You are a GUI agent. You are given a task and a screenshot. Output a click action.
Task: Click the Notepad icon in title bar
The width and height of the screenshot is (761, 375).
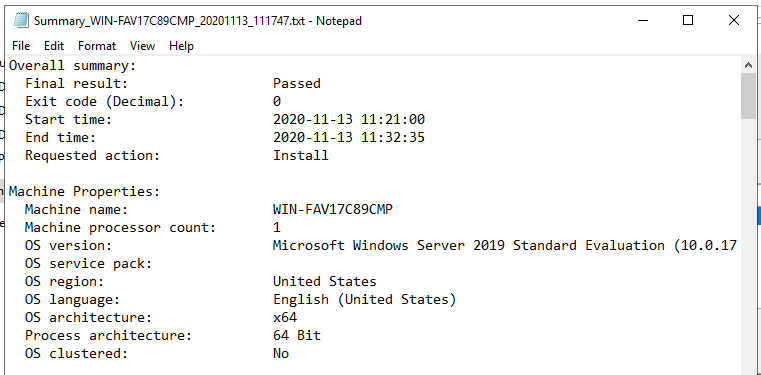tap(21, 21)
